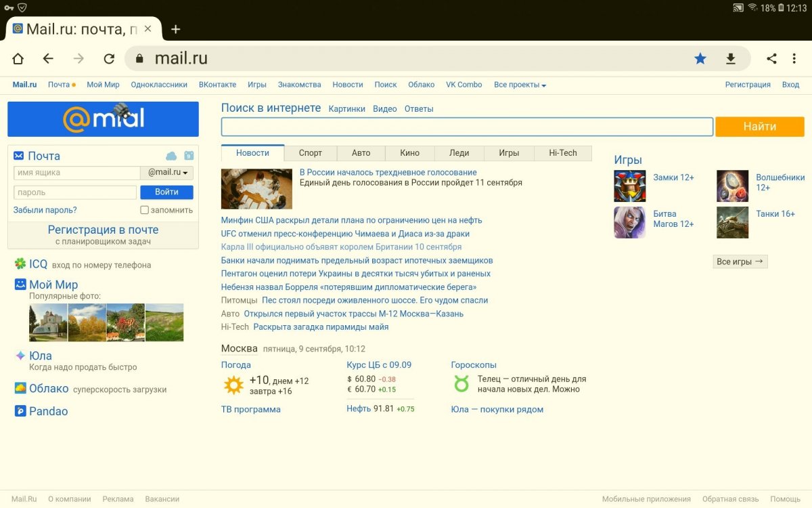Open the share icon in toolbar
Image resolution: width=812 pixels, height=508 pixels.
[x=771, y=59]
